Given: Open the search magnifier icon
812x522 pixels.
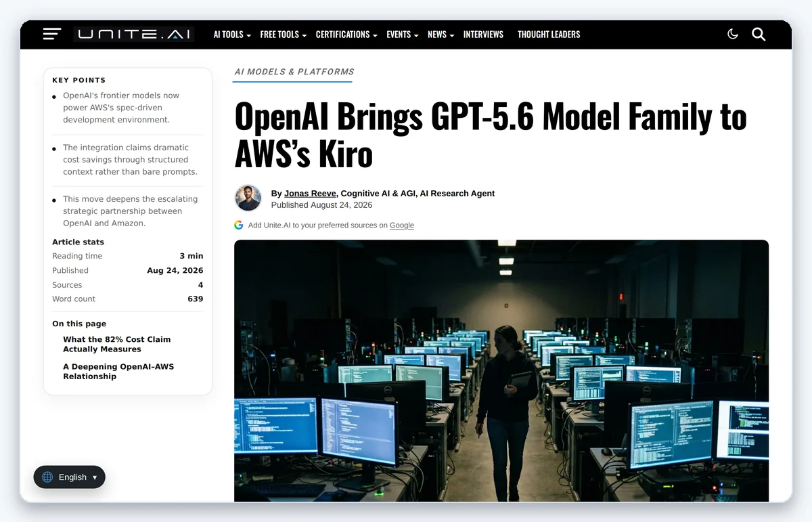Looking at the screenshot, I should click(759, 34).
